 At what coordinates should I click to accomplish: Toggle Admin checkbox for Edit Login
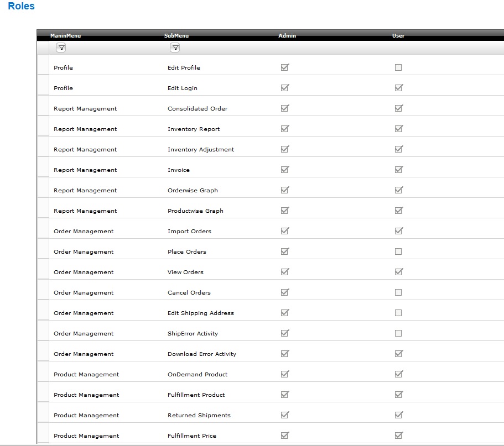pyautogui.click(x=285, y=88)
